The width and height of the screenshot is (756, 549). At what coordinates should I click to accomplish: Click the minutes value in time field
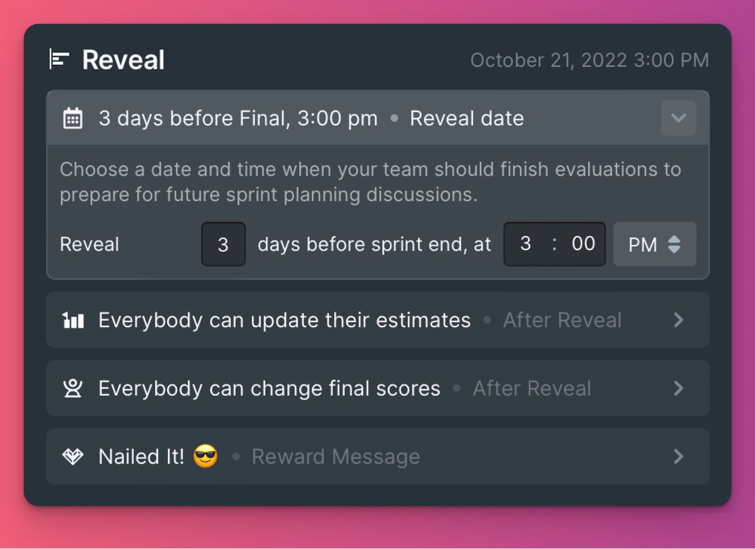point(583,244)
